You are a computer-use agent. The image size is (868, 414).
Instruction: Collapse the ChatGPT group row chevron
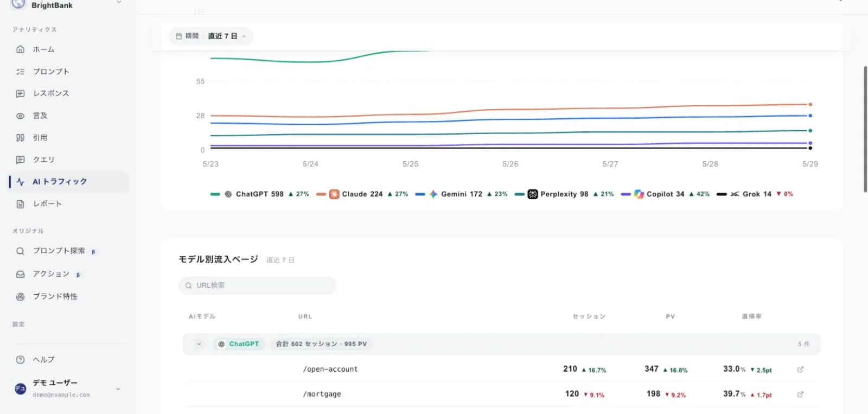click(199, 344)
